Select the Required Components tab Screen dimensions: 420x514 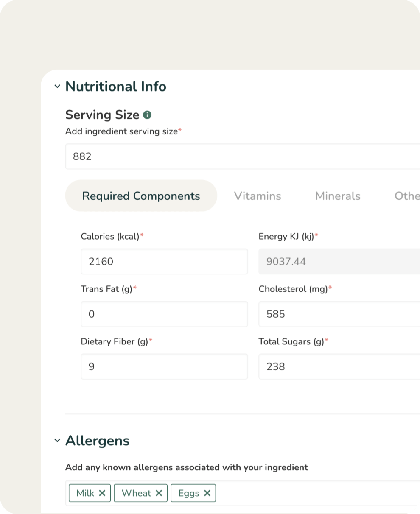click(x=141, y=196)
